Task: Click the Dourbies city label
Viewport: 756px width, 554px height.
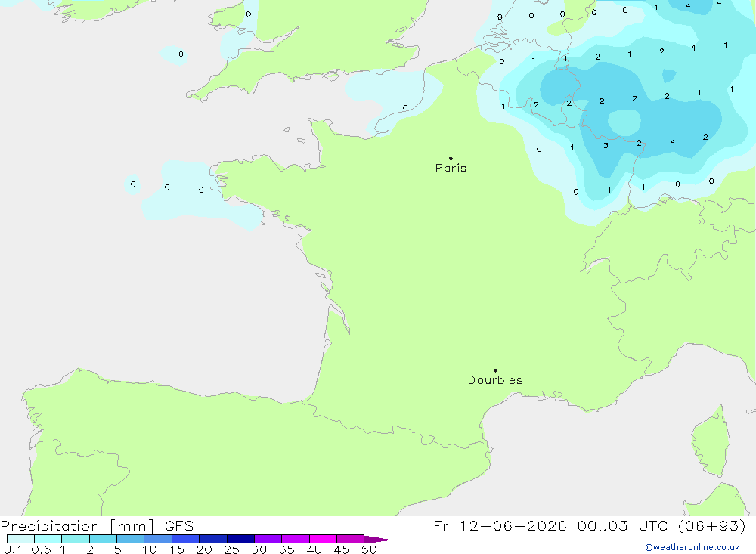Action: click(495, 380)
